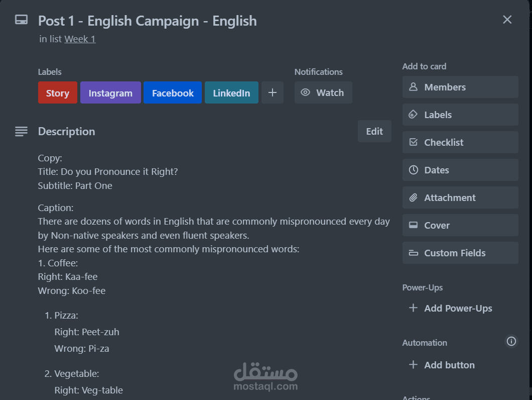532x400 pixels.
Task: Click the Description lines icon
Action: click(21, 132)
